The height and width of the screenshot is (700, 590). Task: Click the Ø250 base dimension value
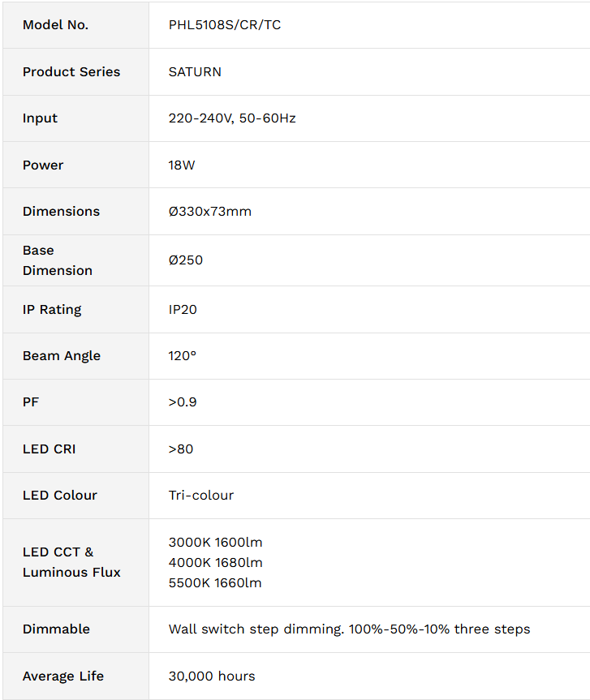[185, 260]
